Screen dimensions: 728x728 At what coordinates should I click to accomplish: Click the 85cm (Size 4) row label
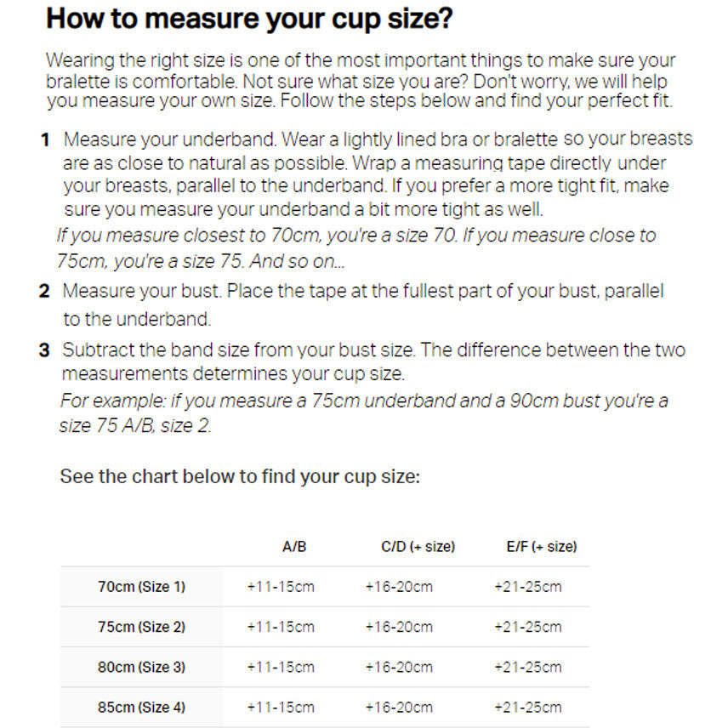click(x=142, y=708)
